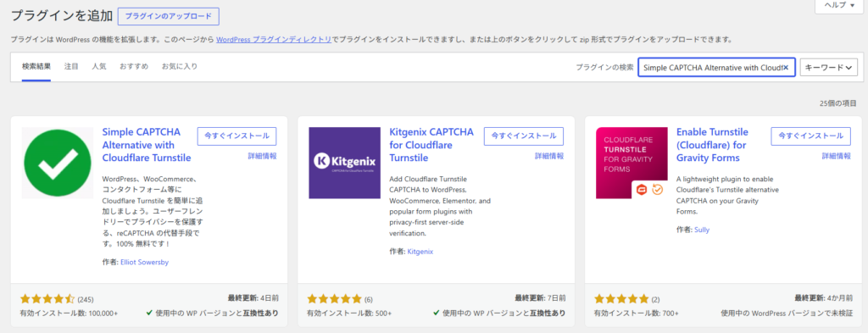
Task: Click the 最終更新: 4日前 text
Action: click(x=253, y=298)
